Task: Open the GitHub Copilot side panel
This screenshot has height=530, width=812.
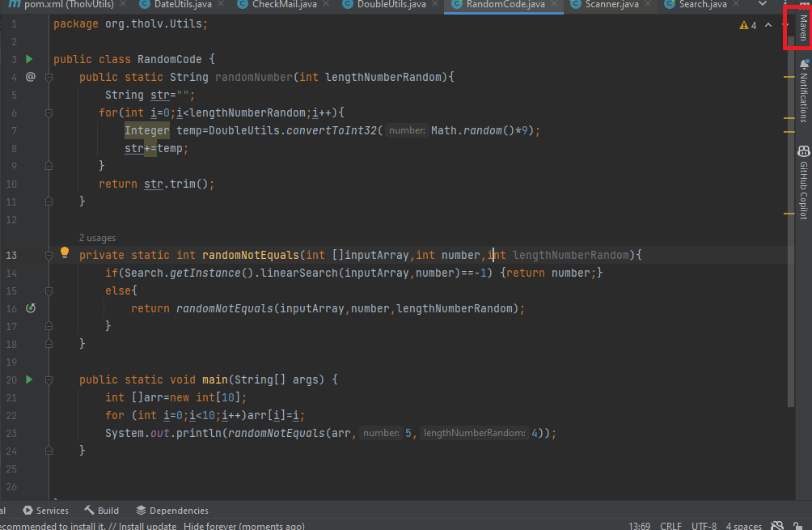Action: click(x=804, y=182)
